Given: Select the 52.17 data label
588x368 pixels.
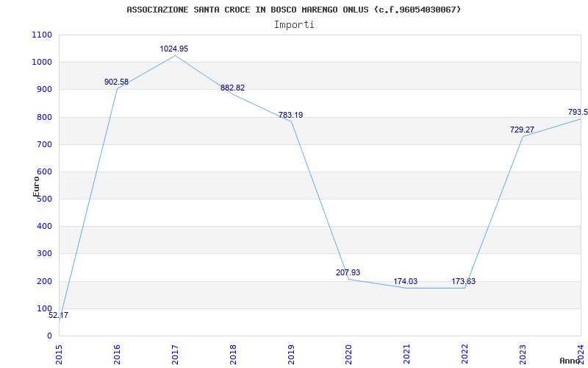Looking at the screenshot, I should click(x=59, y=316).
